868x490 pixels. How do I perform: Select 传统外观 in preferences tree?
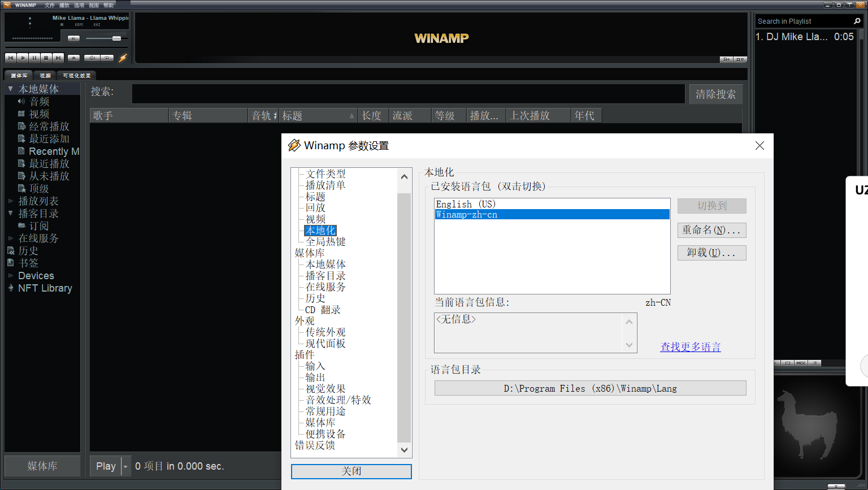[325, 332]
